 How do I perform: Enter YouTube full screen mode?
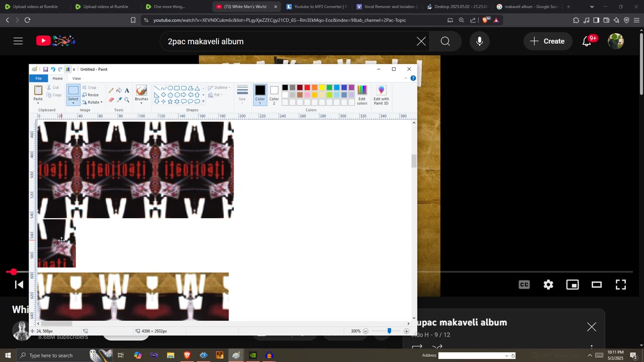coord(621,285)
